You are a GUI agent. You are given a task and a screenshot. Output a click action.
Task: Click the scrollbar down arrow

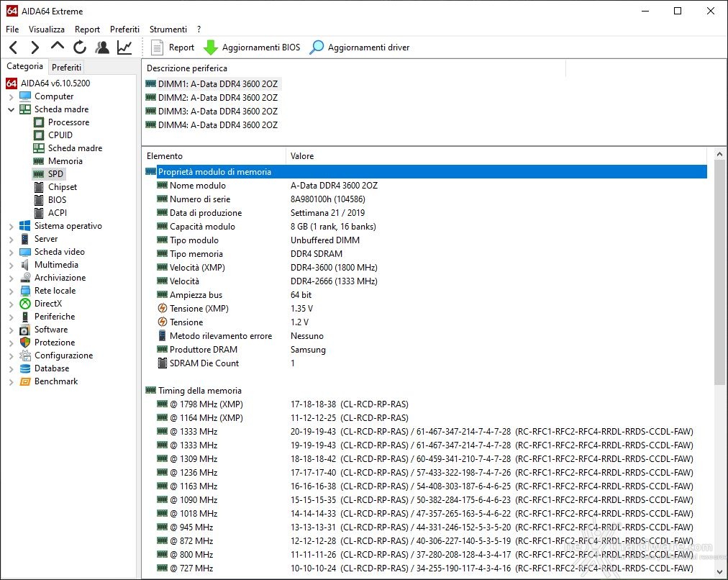[x=719, y=572]
